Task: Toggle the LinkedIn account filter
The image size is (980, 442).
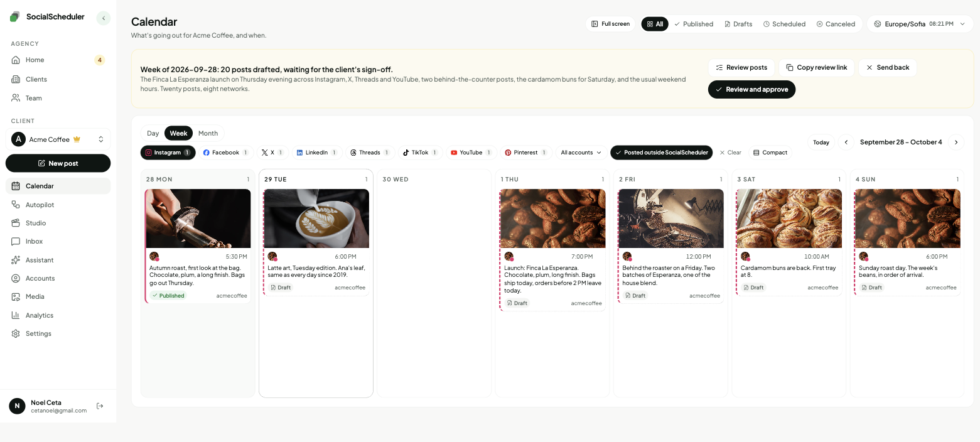Action: (316, 153)
